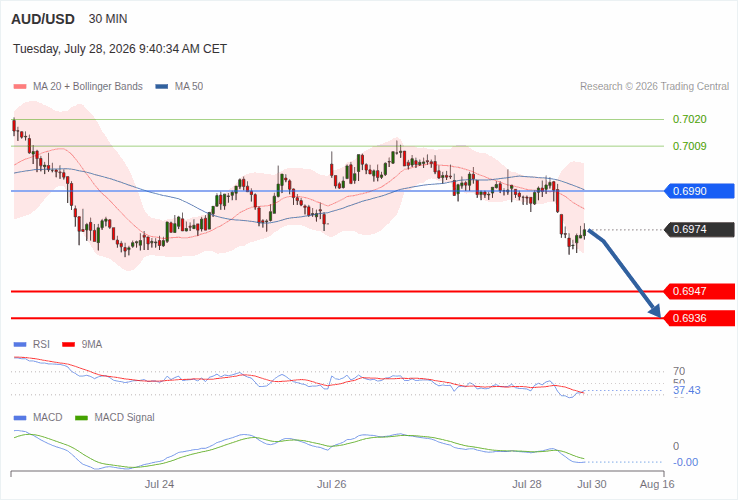
Task: Click the red 0.6947 support price tag
Action: point(699,291)
